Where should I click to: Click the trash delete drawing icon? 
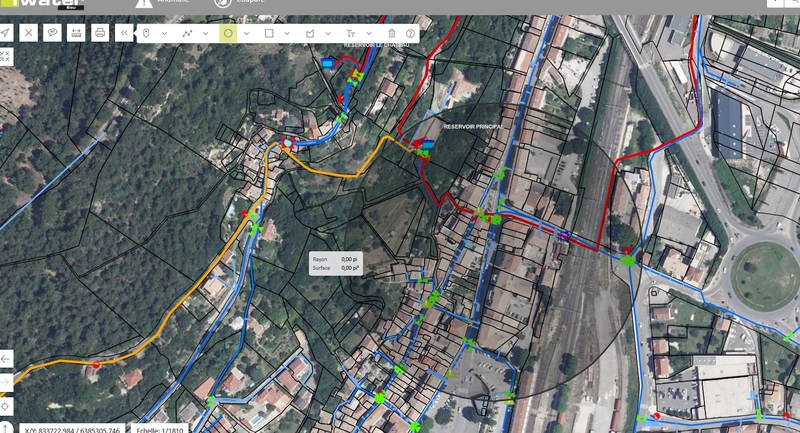[x=391, y=33]
